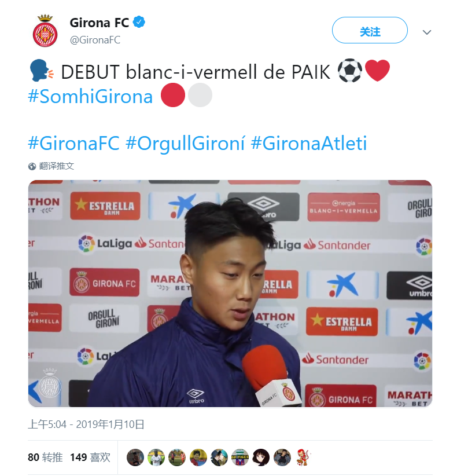Open the #GironaFC hashtag
Viewport: 457px width, 476px height.
pyautogui.click(x=73, y=143)
